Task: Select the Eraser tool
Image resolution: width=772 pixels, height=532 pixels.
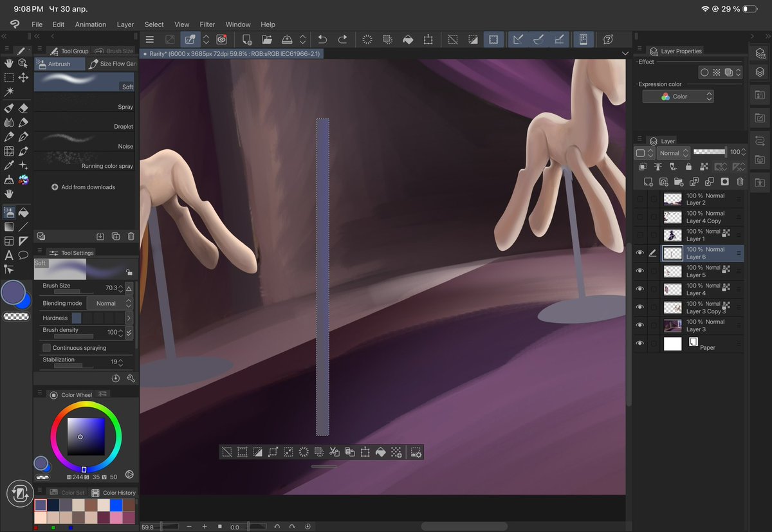Action: 23,108
